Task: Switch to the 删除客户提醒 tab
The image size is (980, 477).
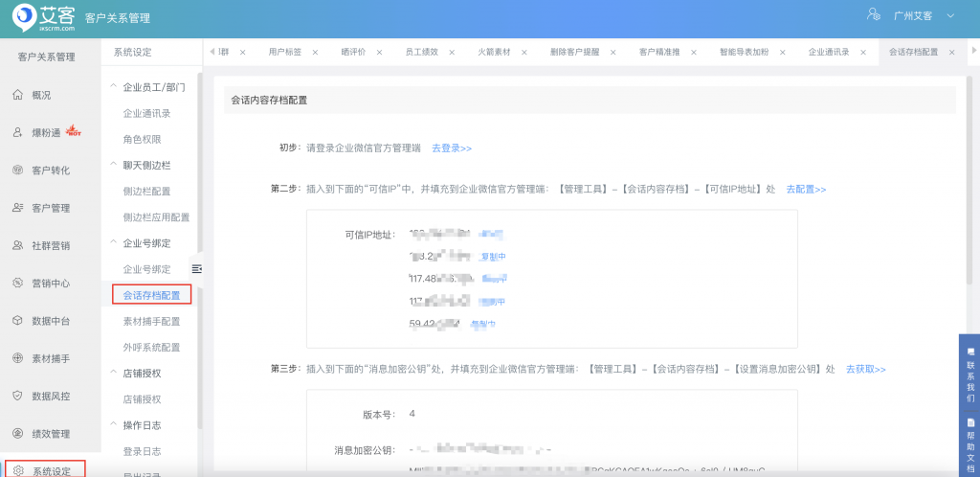Action: pyautogui.click(x=575, y=52)
